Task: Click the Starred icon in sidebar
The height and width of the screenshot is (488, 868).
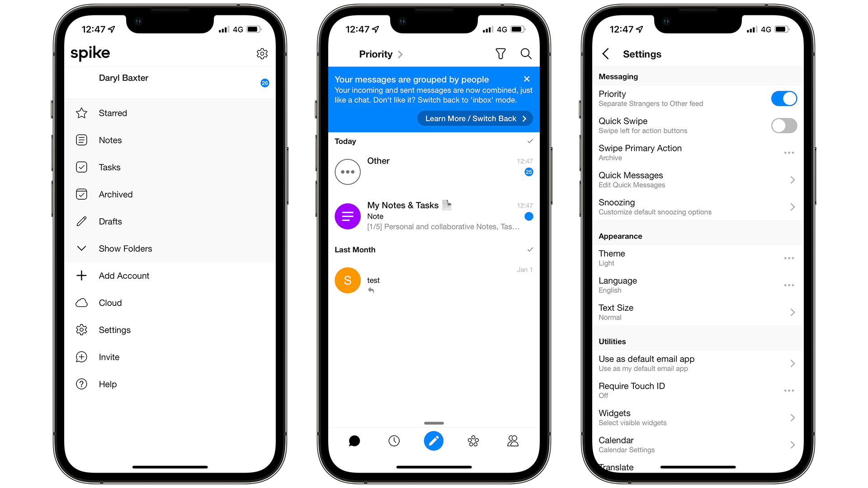Action: 82,113
